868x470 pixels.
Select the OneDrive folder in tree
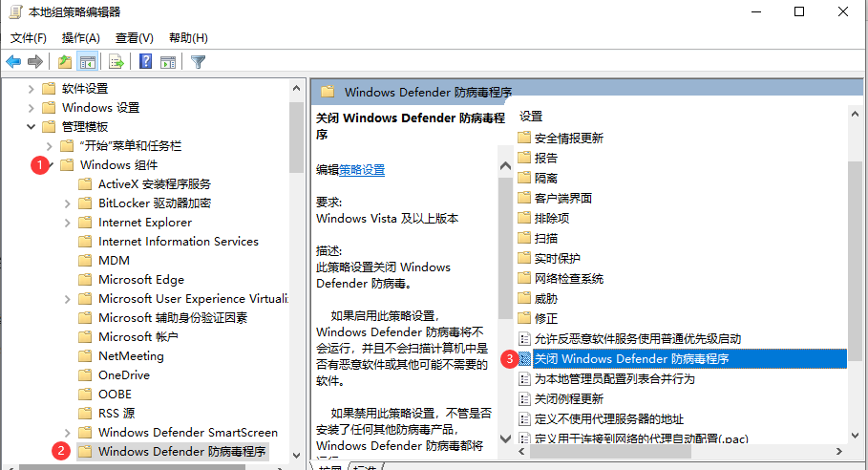(124, 375)
